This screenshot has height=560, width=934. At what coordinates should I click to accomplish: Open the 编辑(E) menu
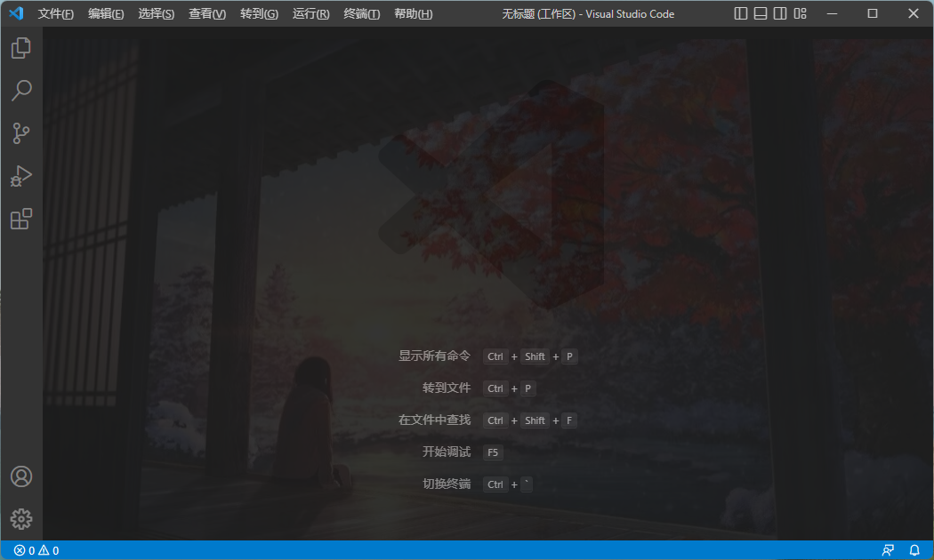pos(106,13)
